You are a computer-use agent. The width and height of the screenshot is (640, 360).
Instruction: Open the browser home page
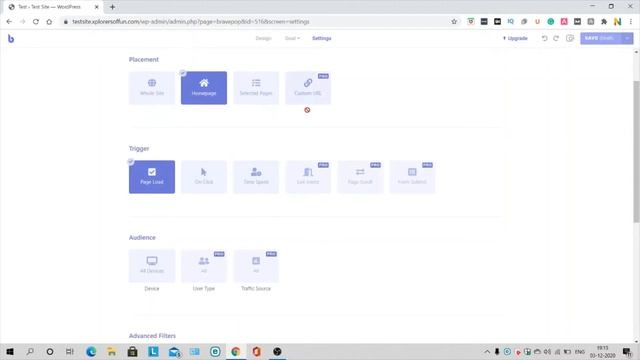49,22
